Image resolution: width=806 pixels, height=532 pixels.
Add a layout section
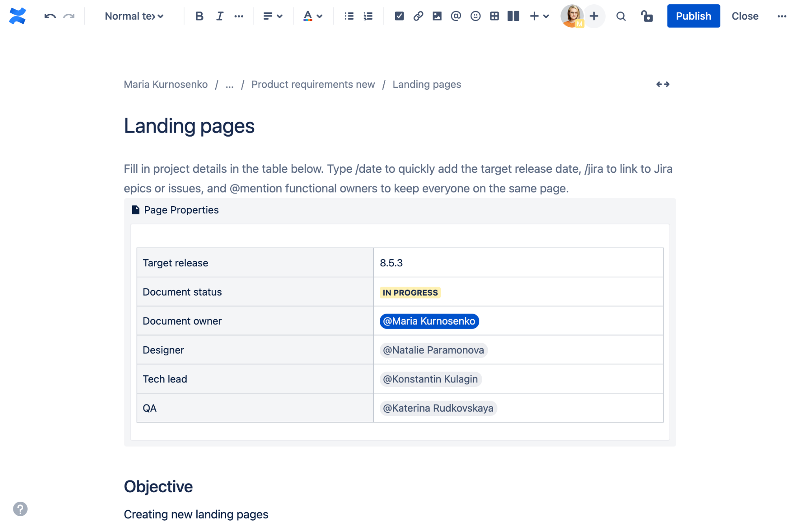coord(513,16)
